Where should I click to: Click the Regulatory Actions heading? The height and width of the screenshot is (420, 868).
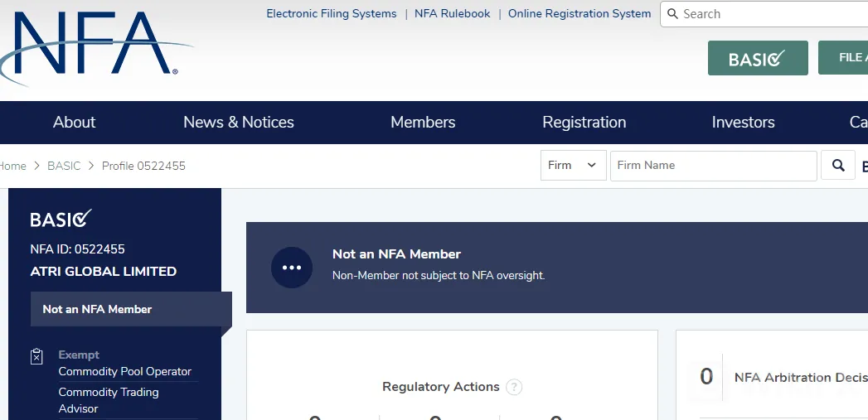point(441,387)
